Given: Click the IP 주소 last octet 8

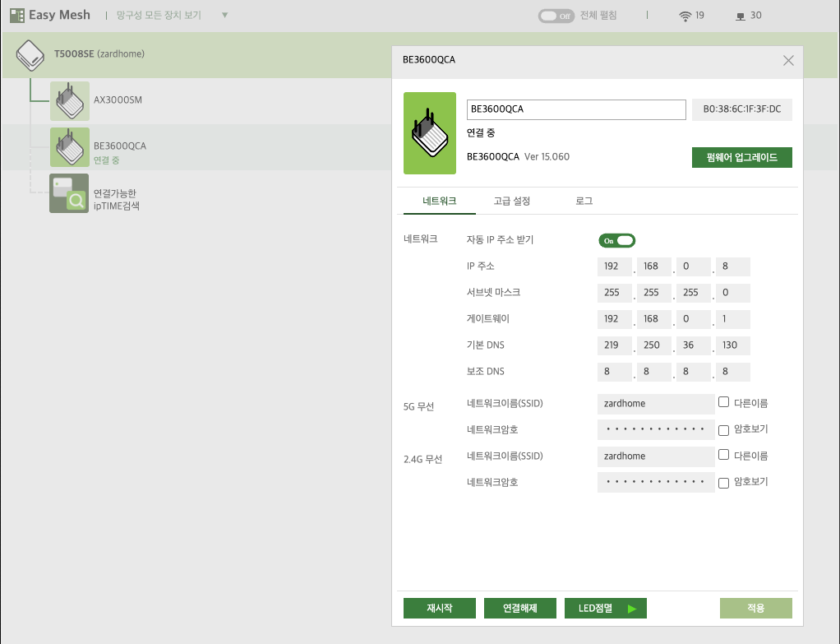Looking at the screenshot, I should point(732,266).
